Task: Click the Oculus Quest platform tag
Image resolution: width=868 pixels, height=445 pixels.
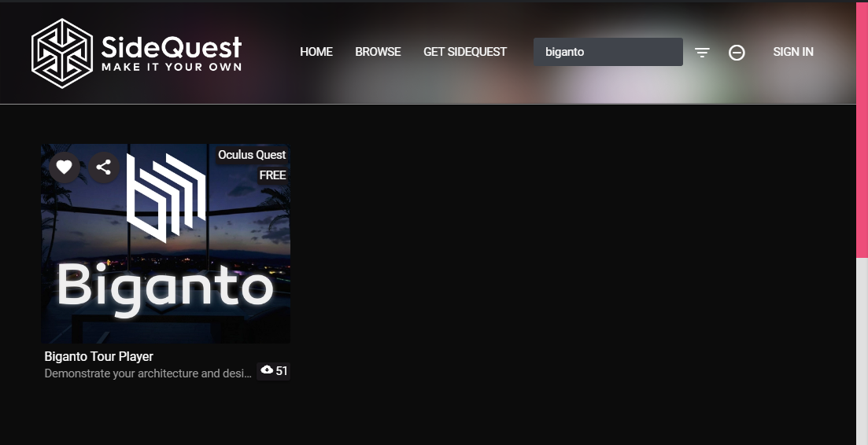Action: point(252,155)
